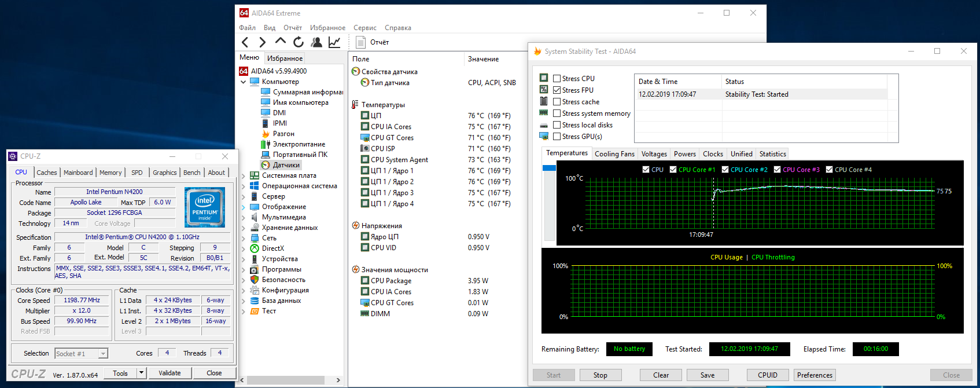Click CPU GT Cores temperature row icon
The width and height of the screenshot is (980, 388).
pyautogui.click(x=365, y=138)
